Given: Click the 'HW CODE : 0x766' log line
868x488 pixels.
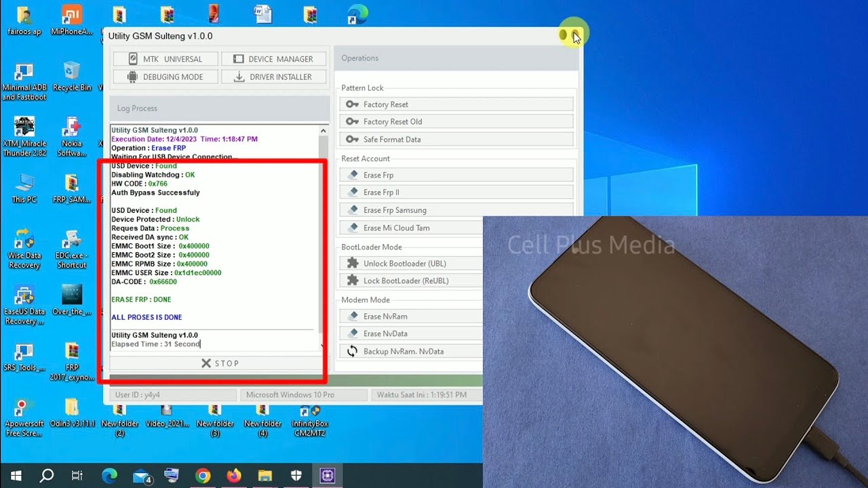Looking at the screenshot, I should 139,184.
